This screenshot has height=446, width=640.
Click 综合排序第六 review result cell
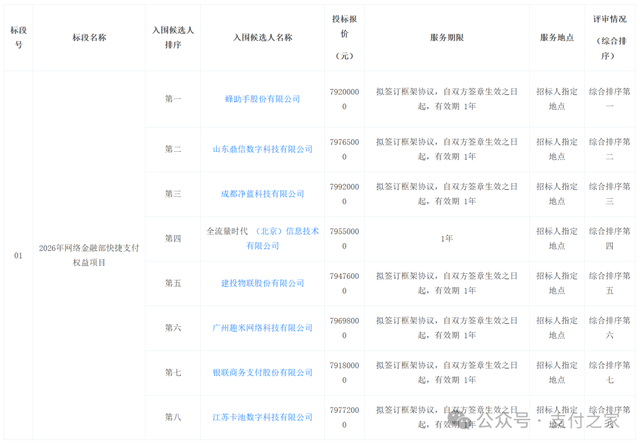click(x=610, y=328)
